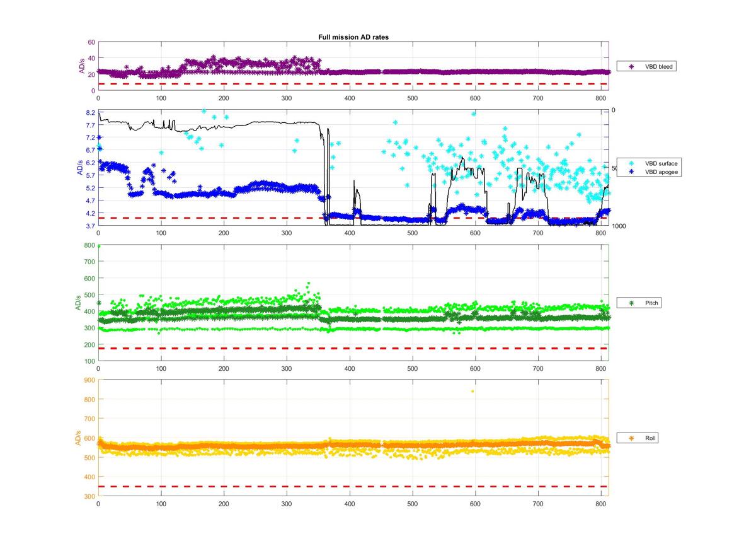Image resolution: width=756 pixels, height=558 pixels.
Task: Click the purple AD/s label of VBD bleed plot
Action: (81, 66)
